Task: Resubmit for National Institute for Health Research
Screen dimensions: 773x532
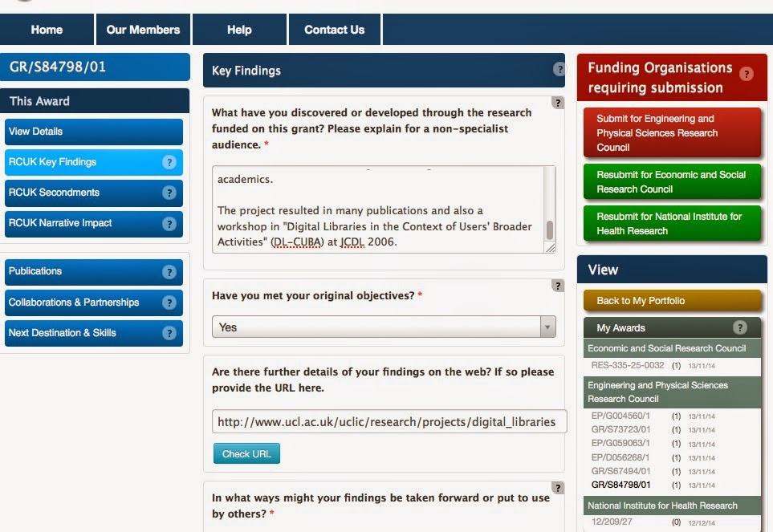Action: 673,224
